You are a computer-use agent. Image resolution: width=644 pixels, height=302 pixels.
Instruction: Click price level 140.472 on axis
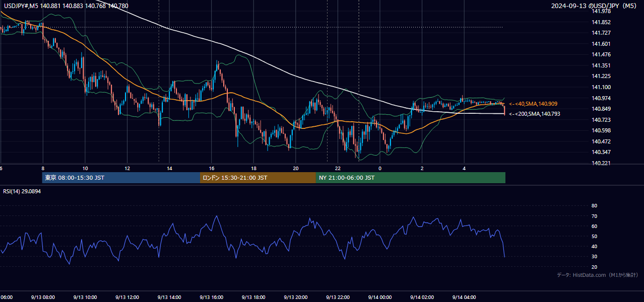pyautogui.click(x=601, y=141)
